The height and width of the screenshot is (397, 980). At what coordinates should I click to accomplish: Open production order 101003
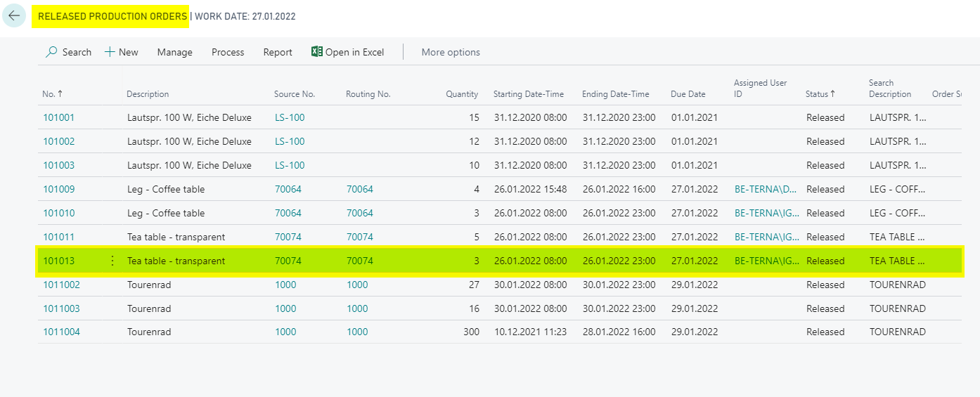point(58,165)
